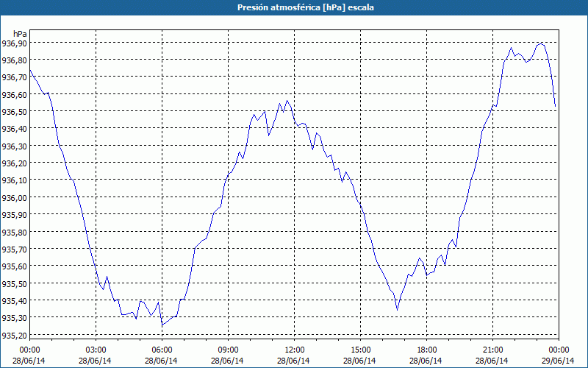The image size is (588, 368).
Task: Select the 936,20 axis value
Action: tap(15, 163)
